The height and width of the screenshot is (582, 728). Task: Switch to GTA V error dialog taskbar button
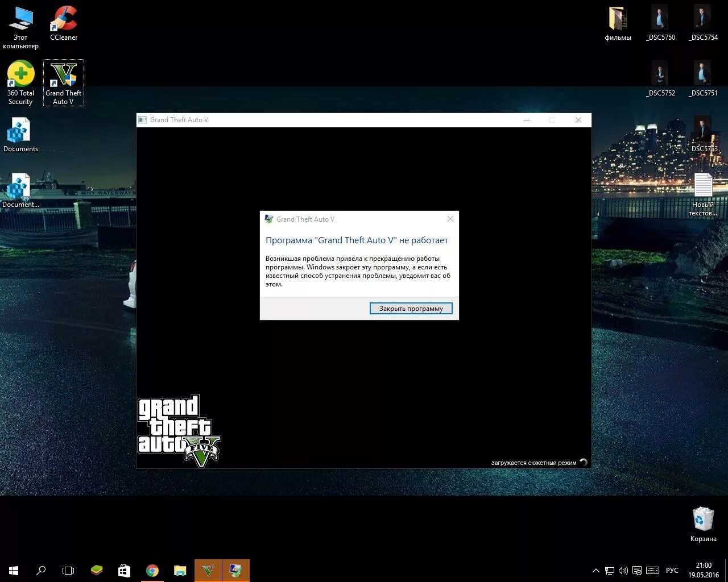pos(235,571)
